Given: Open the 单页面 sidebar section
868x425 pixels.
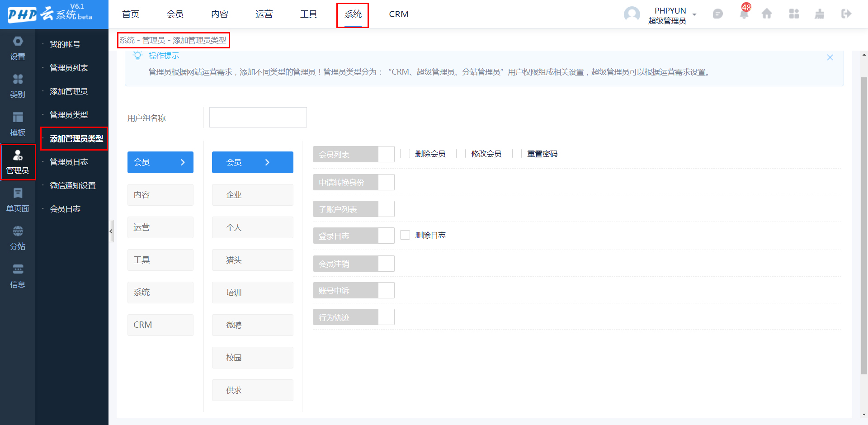Looking at the screenshot, I should (18, 200).
